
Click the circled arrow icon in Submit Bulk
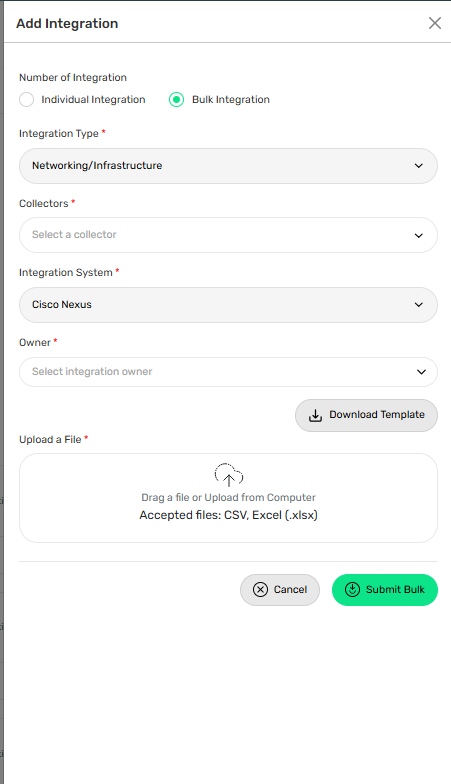pyautogui.click(x=352, y=590)
